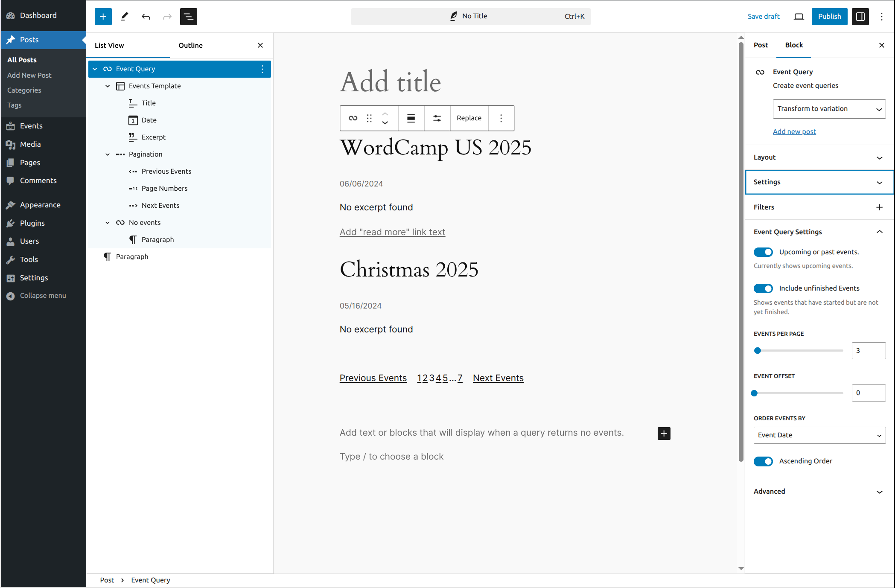Click the Event Offset slider
This screenshot has width=895, height=588.
798,393
